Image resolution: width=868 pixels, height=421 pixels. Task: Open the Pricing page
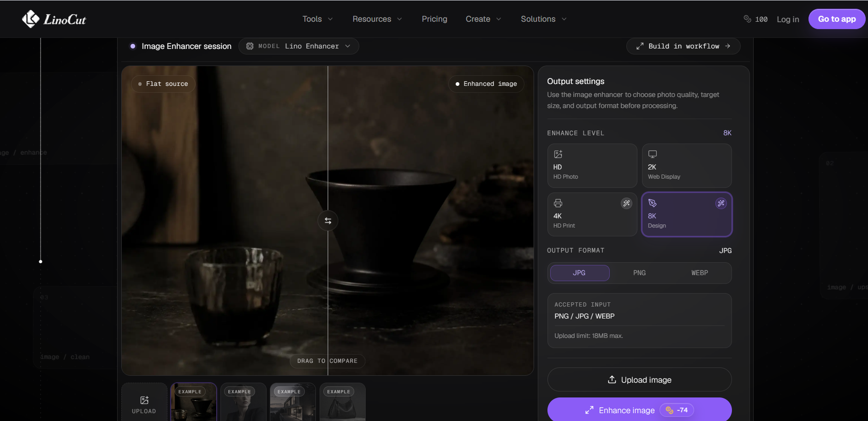point(434,19)
